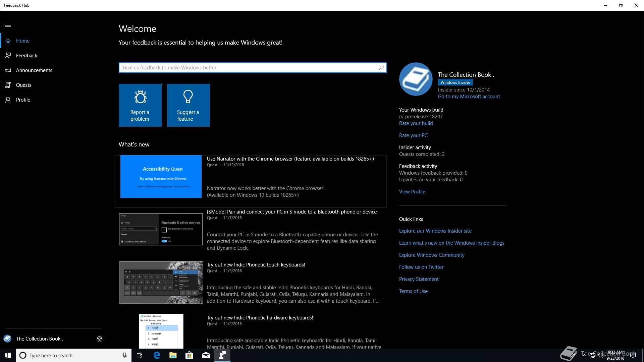
Task: Click the Feedback person icon
Action: (8, 56)
